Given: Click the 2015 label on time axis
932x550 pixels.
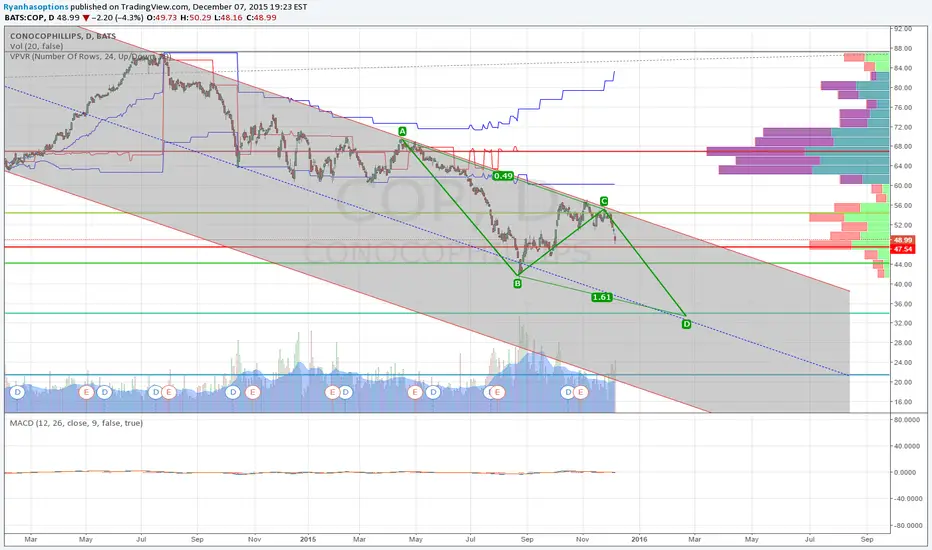Looking at the screenshot, I should pyautogui.click(x=308, y=540).
